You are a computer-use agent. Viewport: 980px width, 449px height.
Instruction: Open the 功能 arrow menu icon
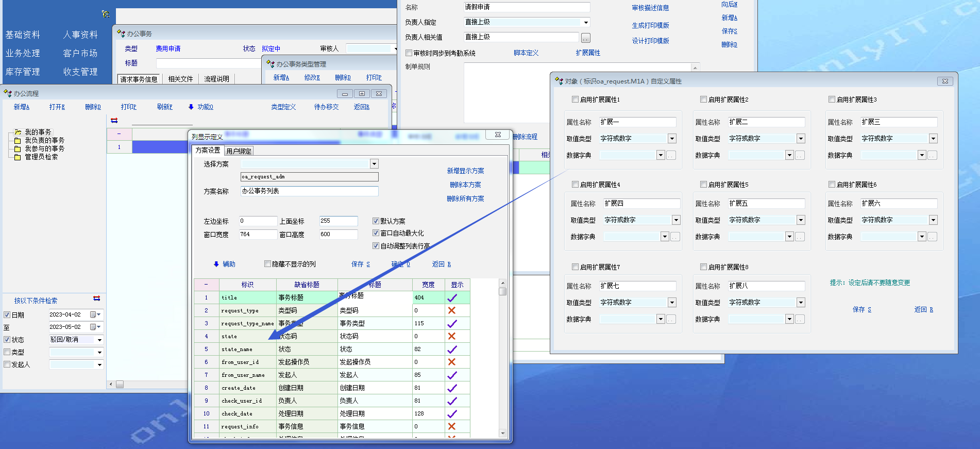coord(191,107)
